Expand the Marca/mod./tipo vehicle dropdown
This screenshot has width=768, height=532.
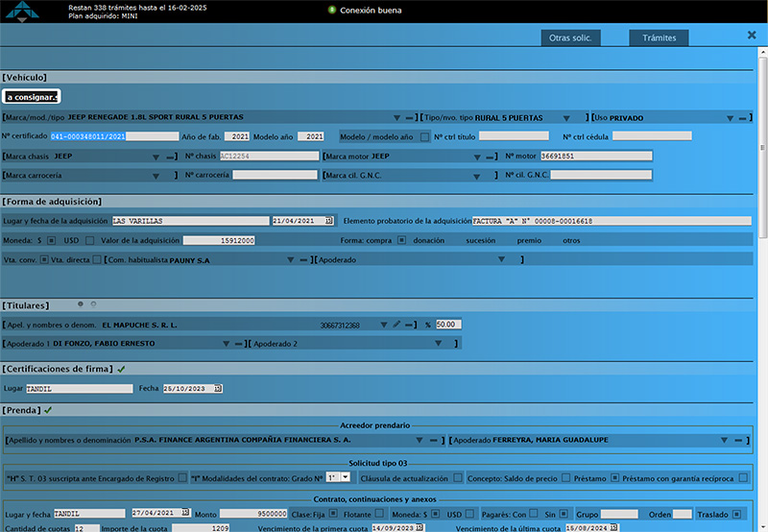[394, 118]
